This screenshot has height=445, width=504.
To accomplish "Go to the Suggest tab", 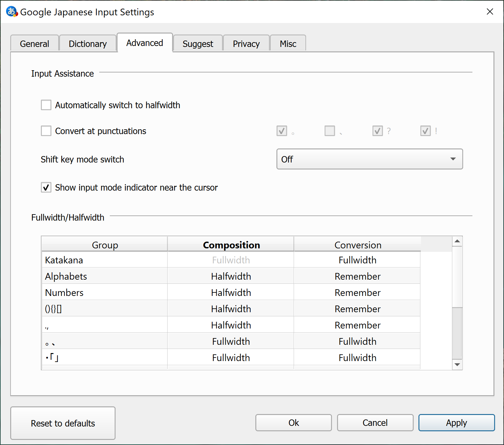I will pos(198,44).
